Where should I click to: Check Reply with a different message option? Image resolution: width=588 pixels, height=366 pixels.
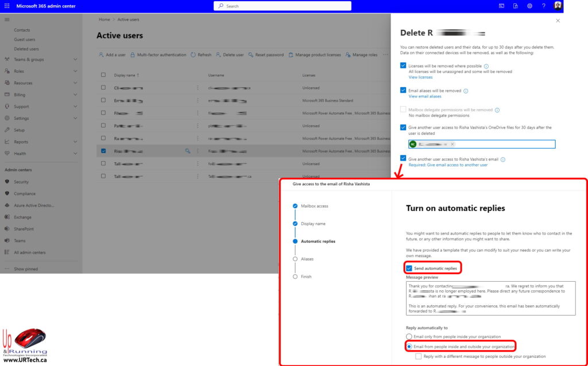(419, 356)
